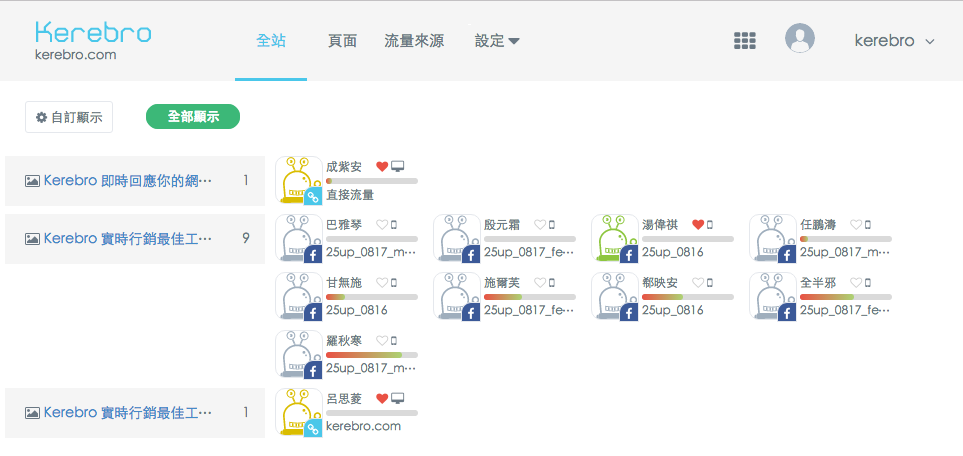The width and height of the screenshot is (963, 456).
Task: Switch to the 頁面 tab
Action: pos(342,41)
